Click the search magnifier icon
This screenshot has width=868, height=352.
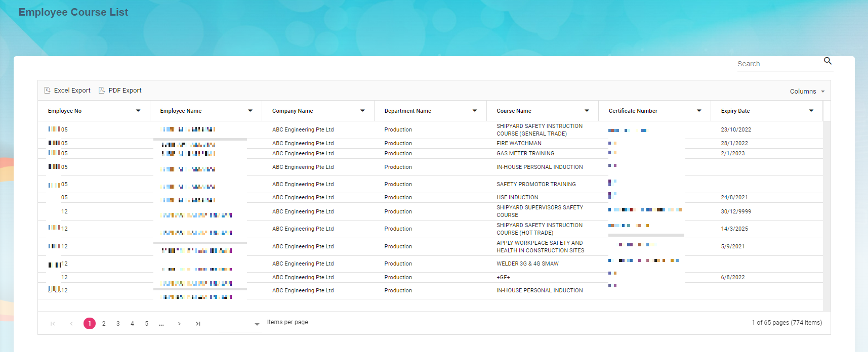tap(828, 61)
